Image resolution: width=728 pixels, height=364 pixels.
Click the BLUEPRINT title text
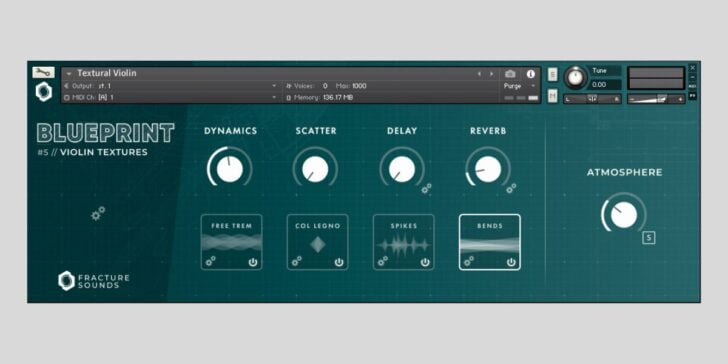[106, 133]
